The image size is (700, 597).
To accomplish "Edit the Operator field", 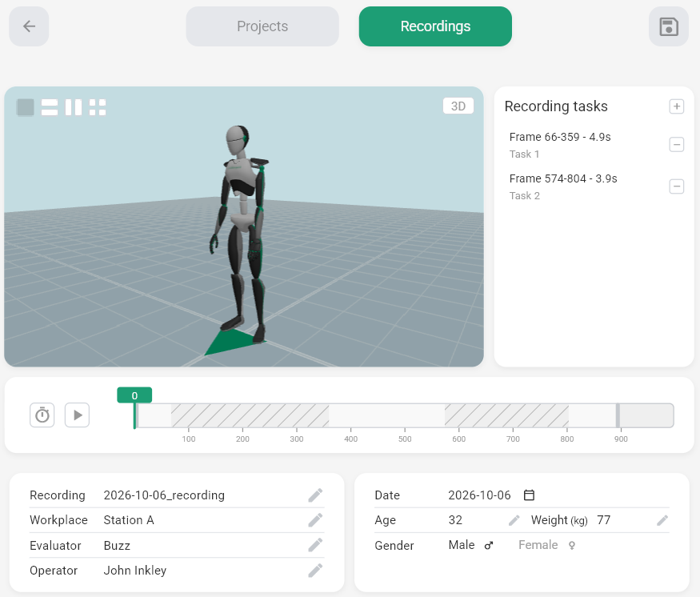I will pyautogui.click(x=315, y=571).
